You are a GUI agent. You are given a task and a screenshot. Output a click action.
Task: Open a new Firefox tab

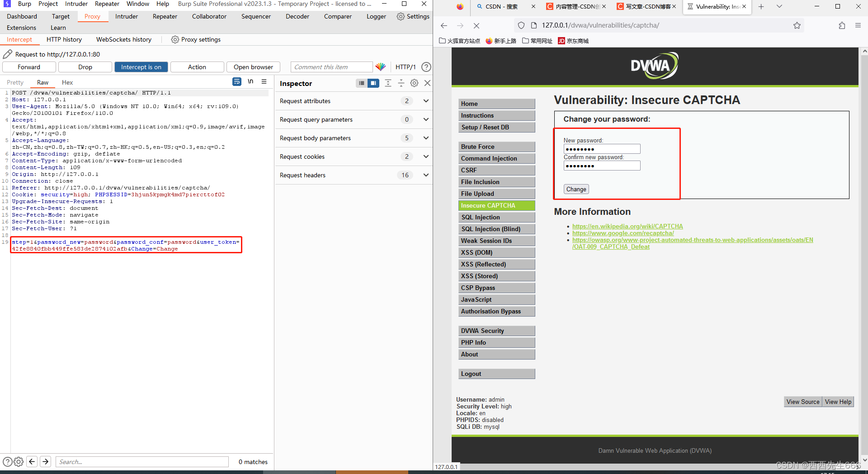[x=761, y=6]
